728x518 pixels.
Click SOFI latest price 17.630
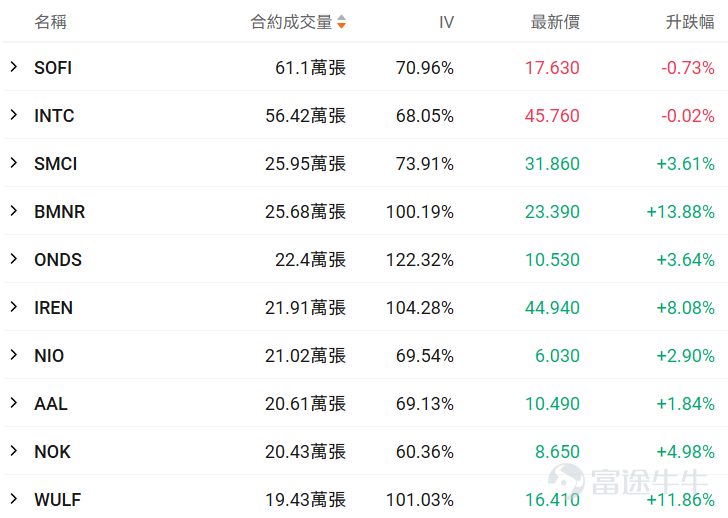point(552,68)
